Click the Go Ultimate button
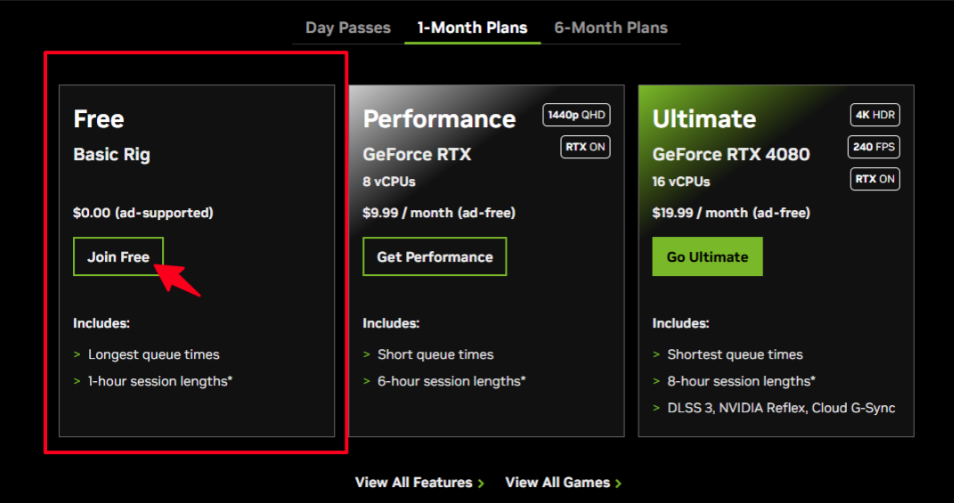This screenshot has width=954, height=503. point(707,257)
